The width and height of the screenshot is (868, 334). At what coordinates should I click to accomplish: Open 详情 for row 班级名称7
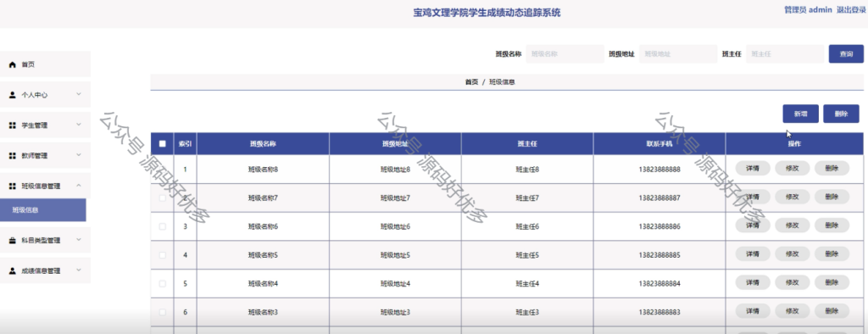pos(753,197)
